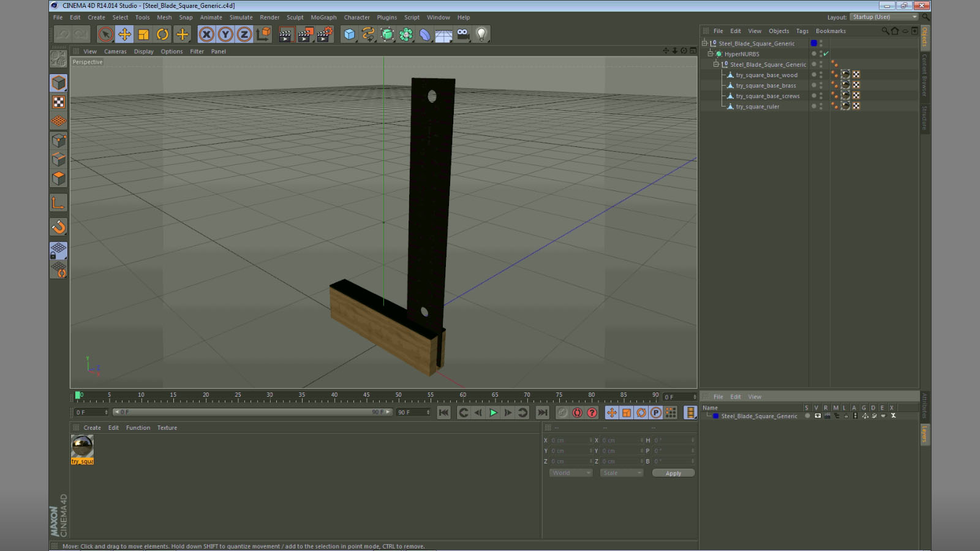
Task: Switch to Model mode cube icon
Action: click(x=59, y=83)
